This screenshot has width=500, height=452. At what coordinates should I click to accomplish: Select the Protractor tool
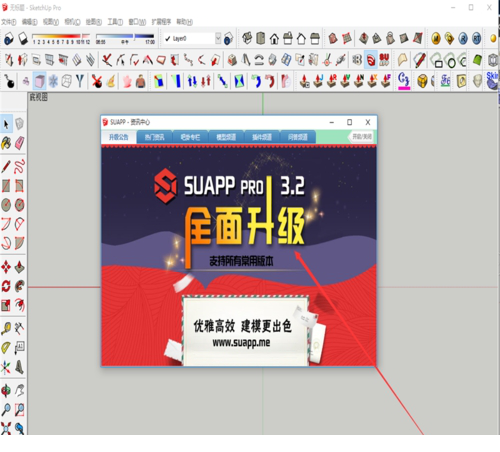pyautogui.click(x=6, y=347)
